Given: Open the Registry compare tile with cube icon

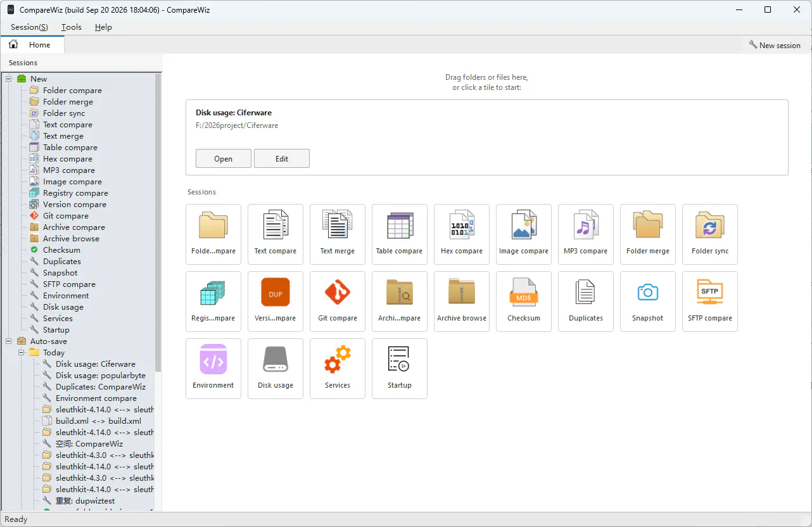Looking at the screenshot, I should pyautogui.click(x=213, y=302).
